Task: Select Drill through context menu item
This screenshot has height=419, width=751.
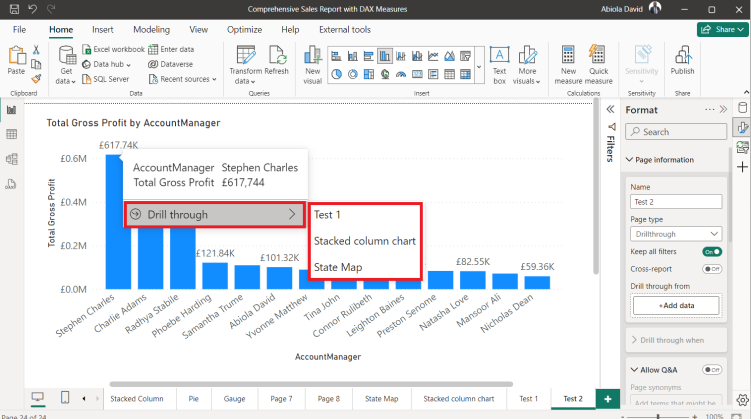Action: [214, 215]
